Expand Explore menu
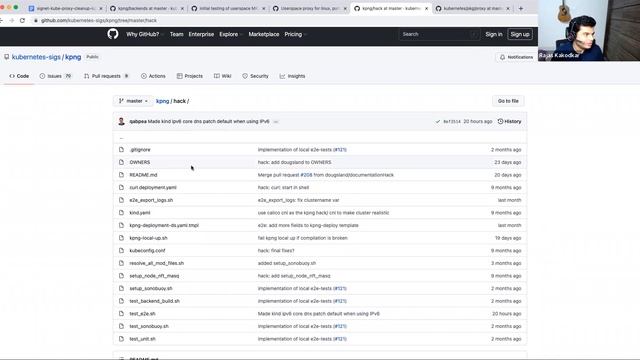Image resolution: width=640 pixels, height=360 pixels. [231, 34]
